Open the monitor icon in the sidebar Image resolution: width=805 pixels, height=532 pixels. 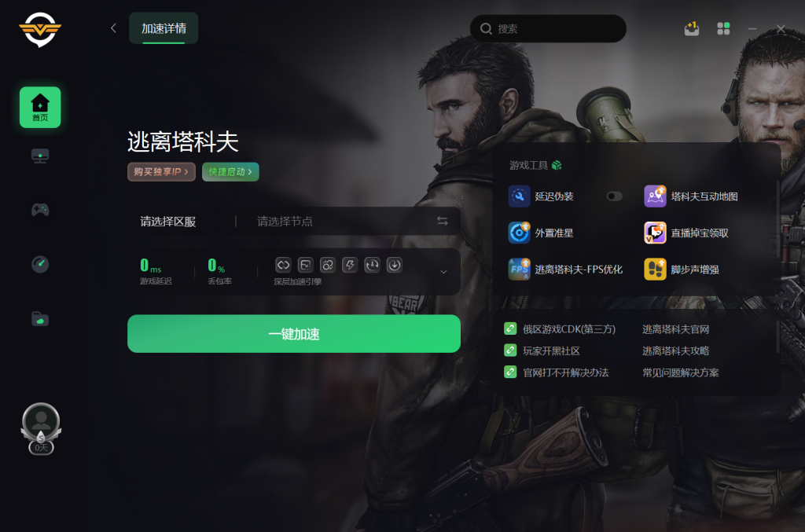(40, 156)
